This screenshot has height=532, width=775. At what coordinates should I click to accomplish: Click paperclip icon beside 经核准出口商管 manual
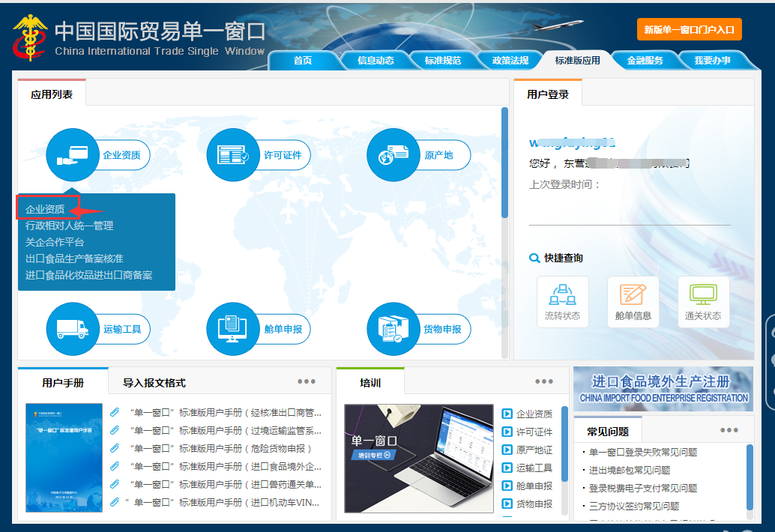115,412
